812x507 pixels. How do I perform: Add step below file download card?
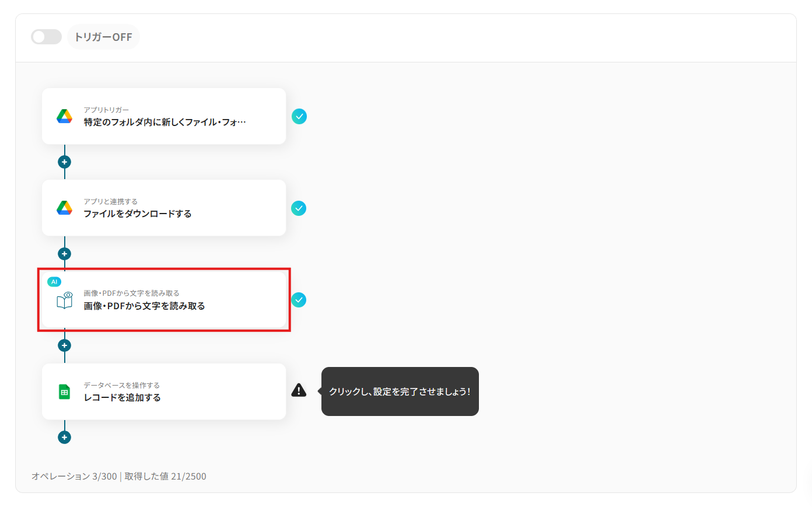pos(64,254)
